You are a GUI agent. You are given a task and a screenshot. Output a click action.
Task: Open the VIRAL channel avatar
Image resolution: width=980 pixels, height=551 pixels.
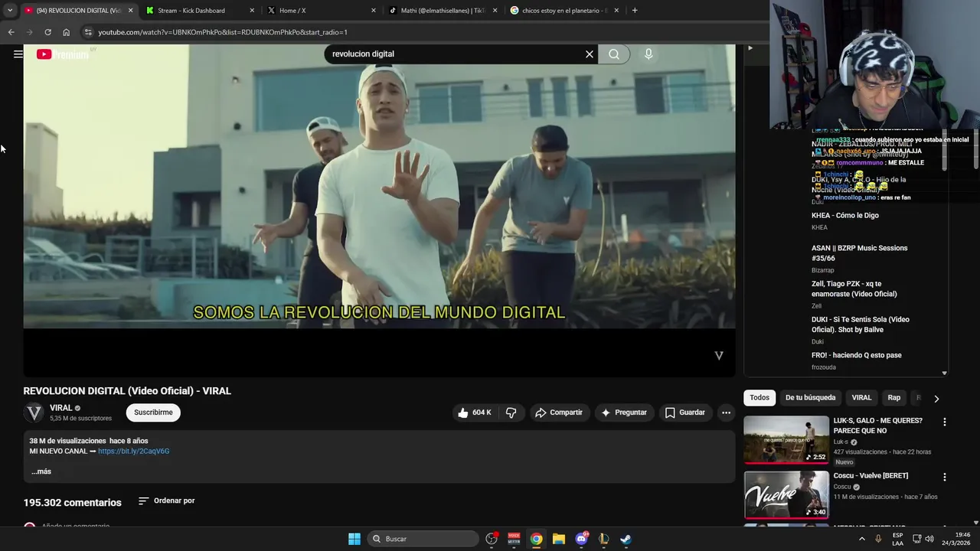pos(34,412)
